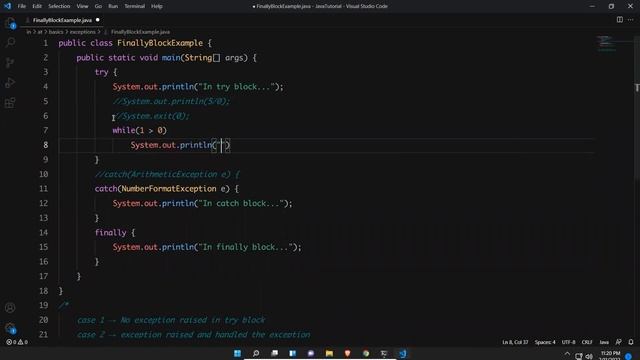Open the File menu

(x=22, y=6)
